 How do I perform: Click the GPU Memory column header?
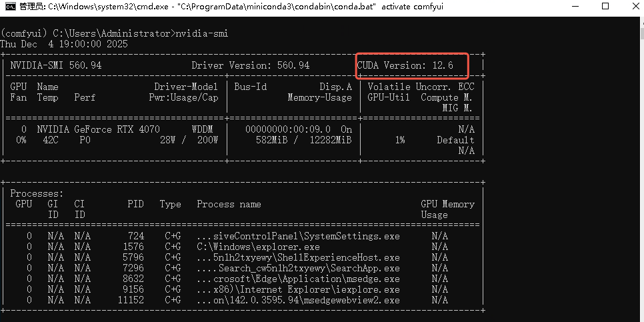pyautogui.click(x=448, y=204)
